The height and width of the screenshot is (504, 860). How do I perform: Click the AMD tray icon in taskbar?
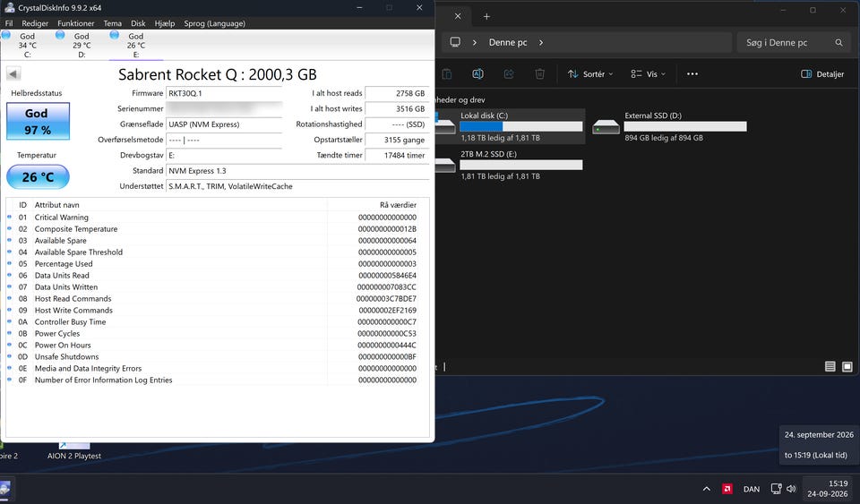tap(727, 489)
